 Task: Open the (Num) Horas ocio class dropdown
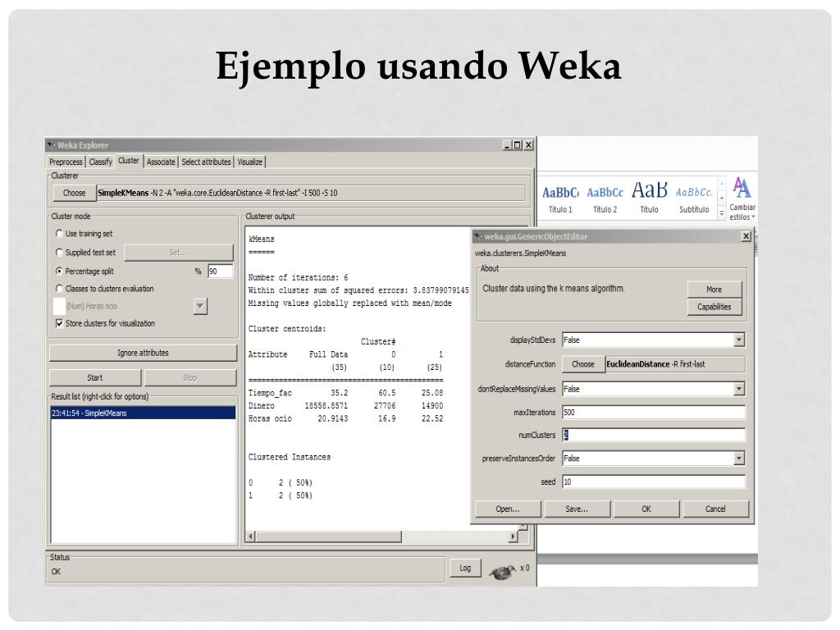coord(200,306)
